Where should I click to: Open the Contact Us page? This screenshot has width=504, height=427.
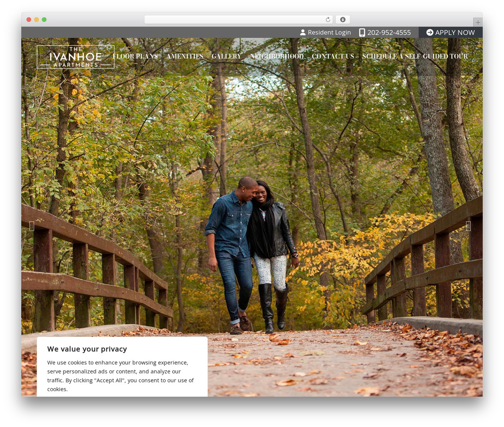333,56
